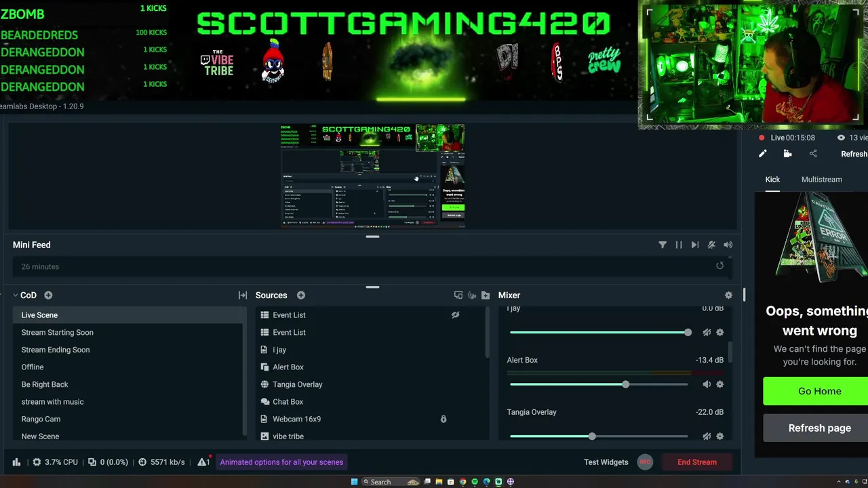
Task: Share the stream
Action: coord(813,154)
